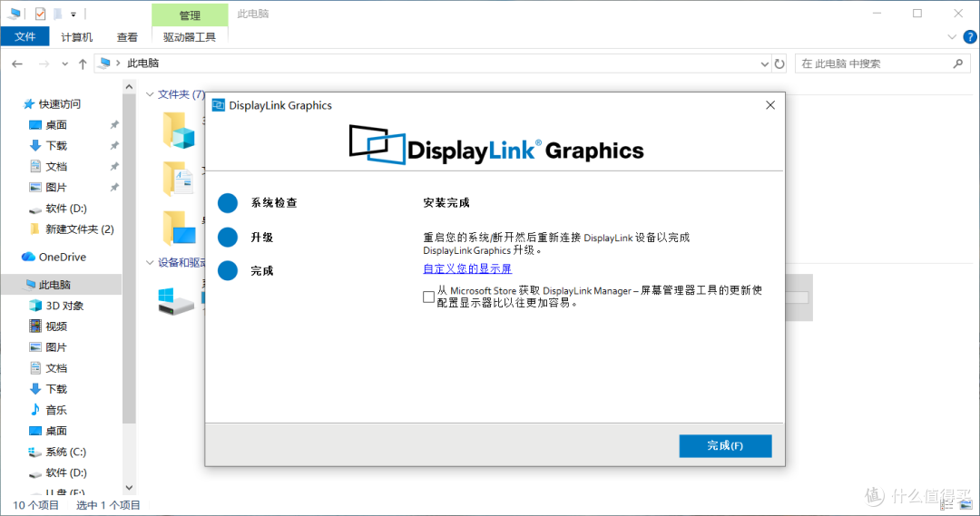Open 软件 (D:) drive under 此电脑
Screen dimensions: 980x516
coord(65,472)
